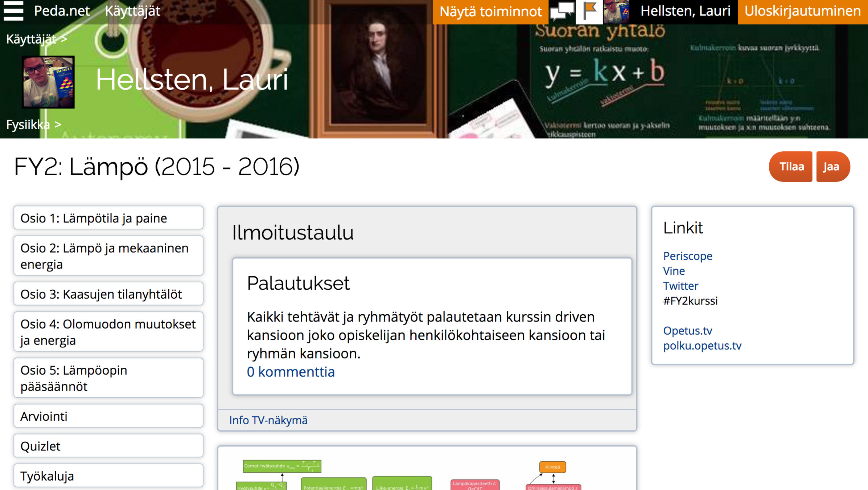Open the hamburger menu icon

click(x=13, y=11)
